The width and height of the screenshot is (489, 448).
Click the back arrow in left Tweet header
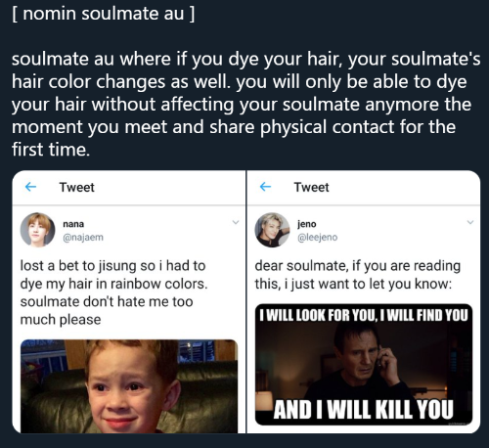30,187
